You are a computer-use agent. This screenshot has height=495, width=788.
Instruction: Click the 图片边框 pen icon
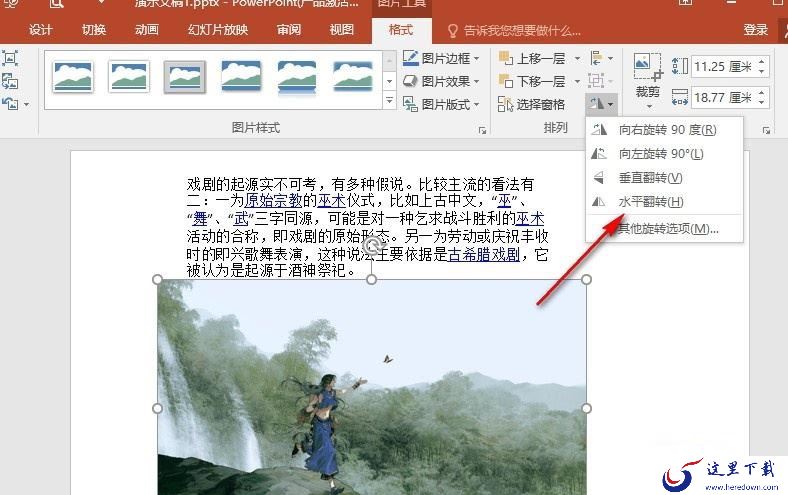410,58
